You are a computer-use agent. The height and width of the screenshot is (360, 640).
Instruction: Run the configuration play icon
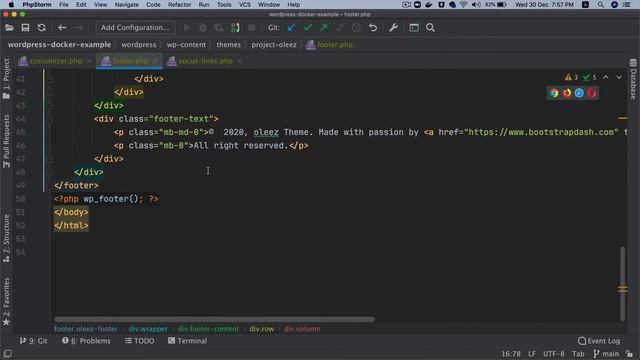coord(187,28)
